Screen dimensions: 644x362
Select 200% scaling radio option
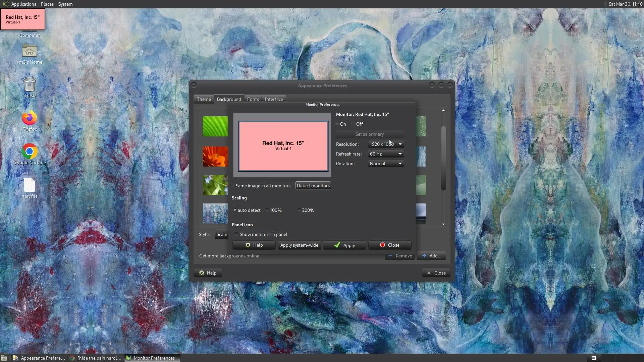(299, 210)
